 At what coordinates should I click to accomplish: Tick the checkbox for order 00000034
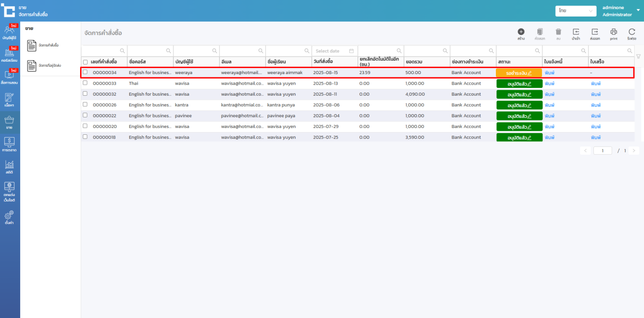[x=85, y=72]
